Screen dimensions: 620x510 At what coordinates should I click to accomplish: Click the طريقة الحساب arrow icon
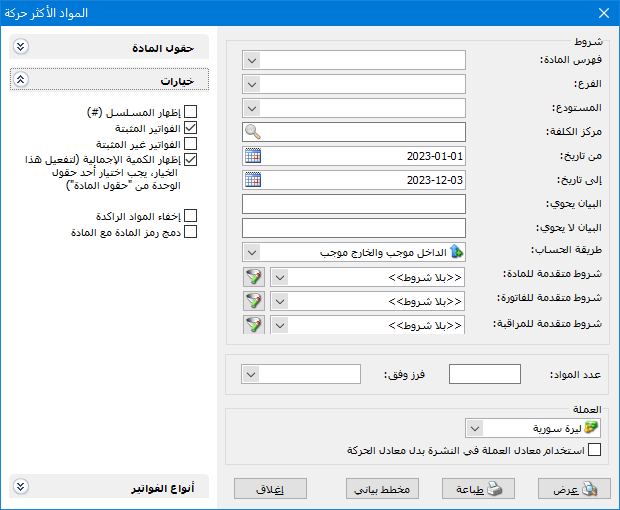tap(456, 252)
